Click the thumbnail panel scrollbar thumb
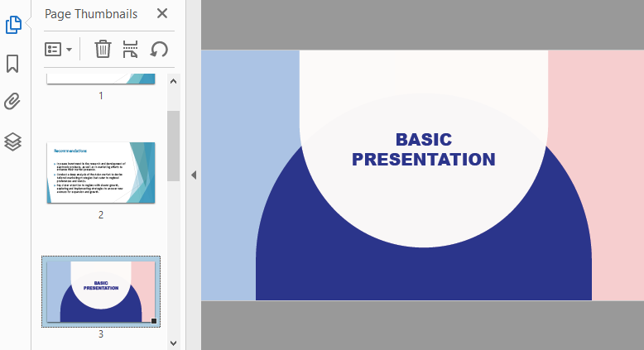The image size is (644, 350). pos(173,145)
